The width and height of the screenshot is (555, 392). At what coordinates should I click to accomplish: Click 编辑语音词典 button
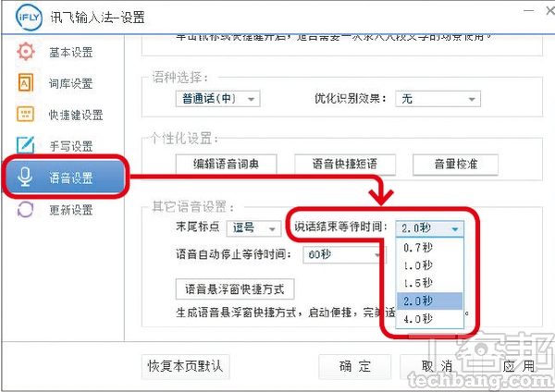[227, 165]
